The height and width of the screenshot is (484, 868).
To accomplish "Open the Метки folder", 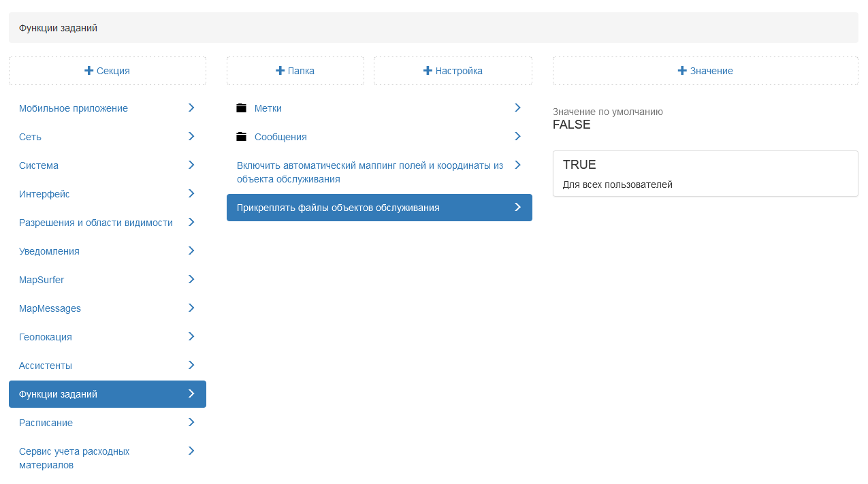I will pyautogui.click(x=379, y=108).
